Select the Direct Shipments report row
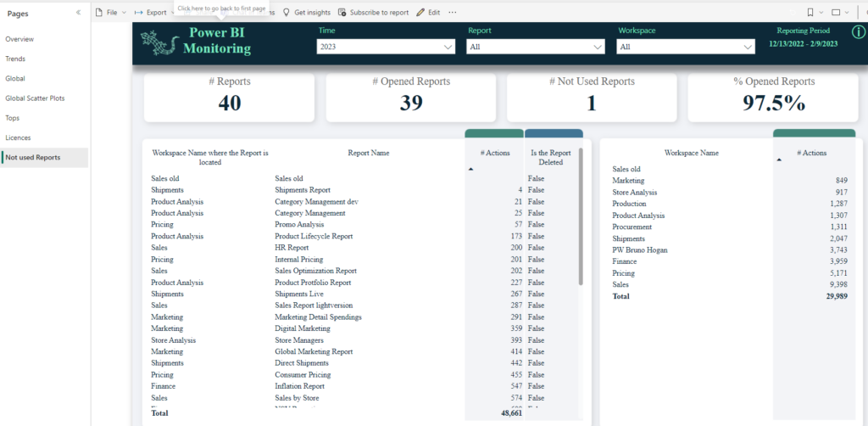The image size is (868, 426). click(x=302, y=363)
